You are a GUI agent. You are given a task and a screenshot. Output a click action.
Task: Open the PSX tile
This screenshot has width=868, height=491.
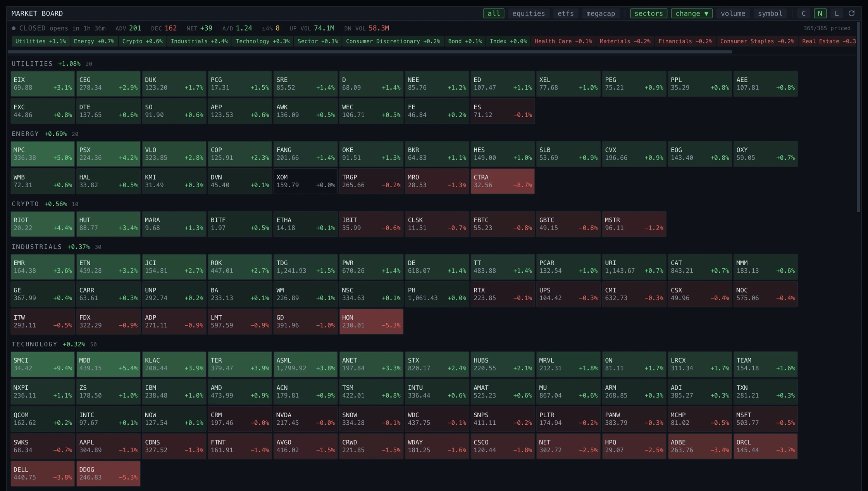[x=108, y=154]
